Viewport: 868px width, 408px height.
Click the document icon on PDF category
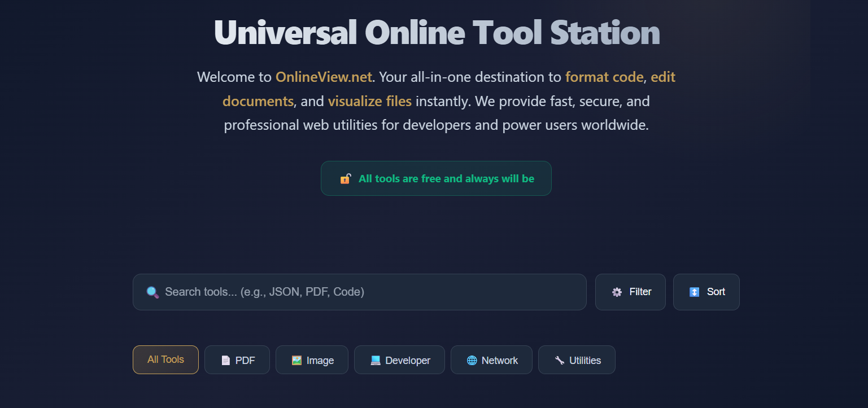click(x=225, y=361)
